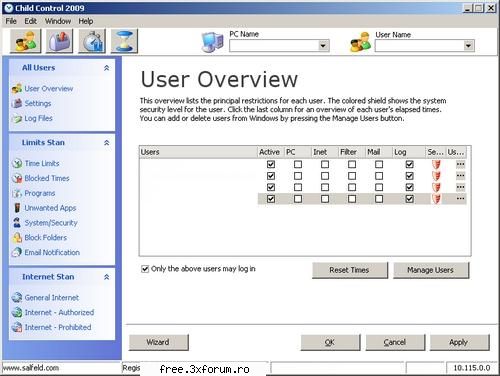Click the Manage Users button
The height and width of the screenshot is (376, 500).
[431, 270]
